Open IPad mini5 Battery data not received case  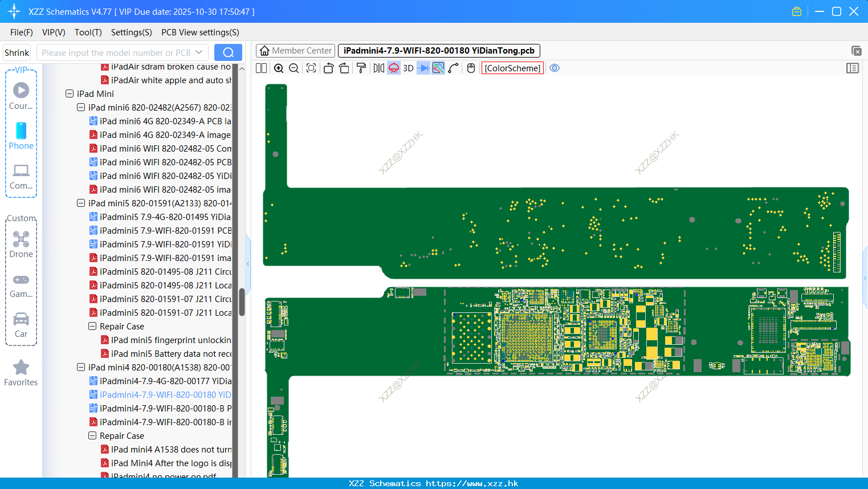coord(166,353)
